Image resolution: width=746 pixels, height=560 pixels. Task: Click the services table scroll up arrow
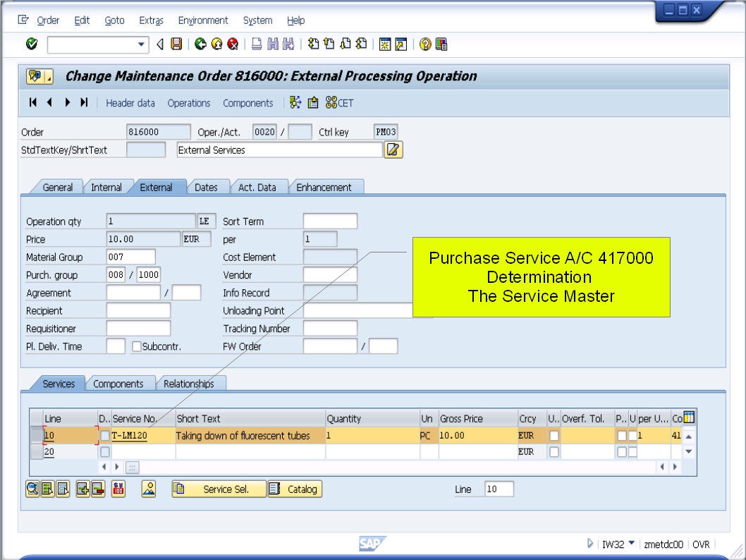tap(689, 436)
